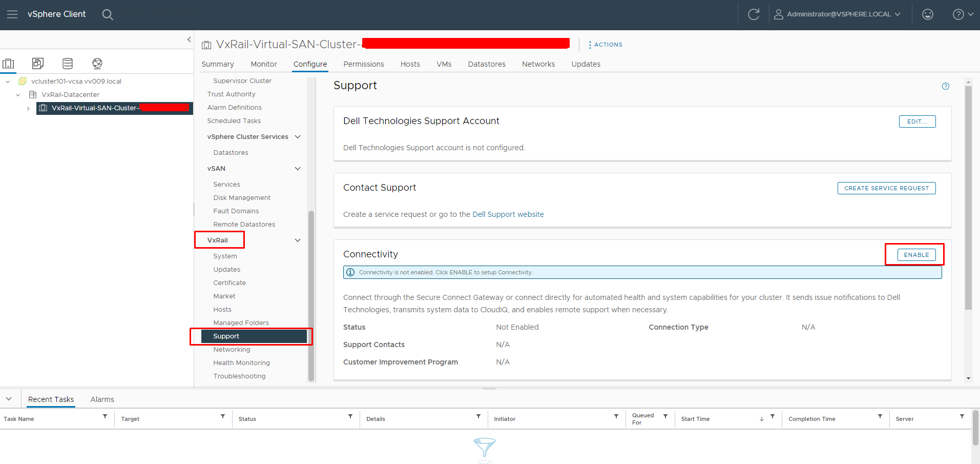Open the Permissions tab

click(x=364, y=64)
